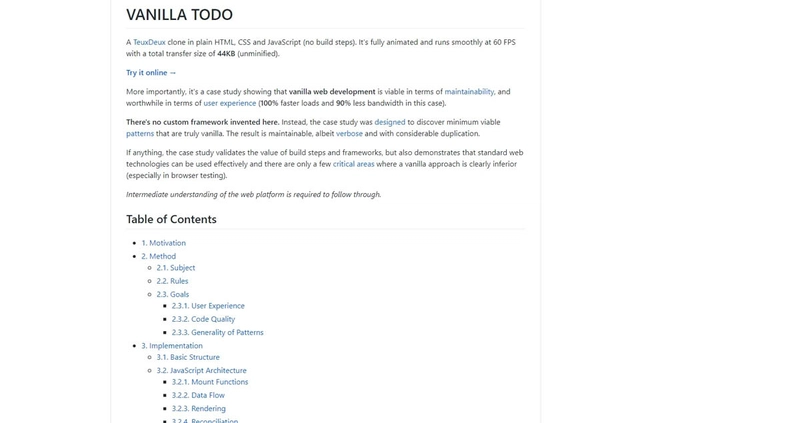Viewport: 800px width, 423px height.
Task: Jump to 2.3.3. Generality of Patterns
Action: (217, 333)
